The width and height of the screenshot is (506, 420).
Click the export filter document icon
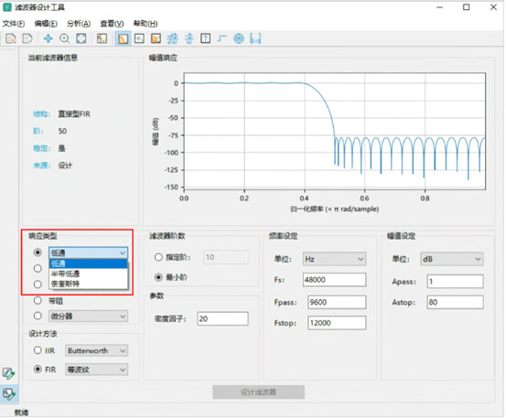(x=27, y=38)
